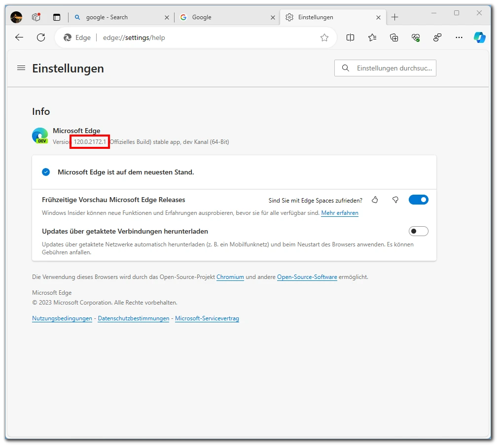
Task: Click the thumbs down feedback icon
Action: (x=395, y=200)
